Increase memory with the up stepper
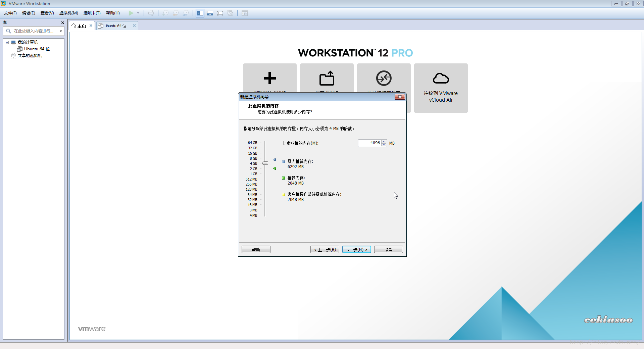Screen dimensions: 644x349 point(384,141)
